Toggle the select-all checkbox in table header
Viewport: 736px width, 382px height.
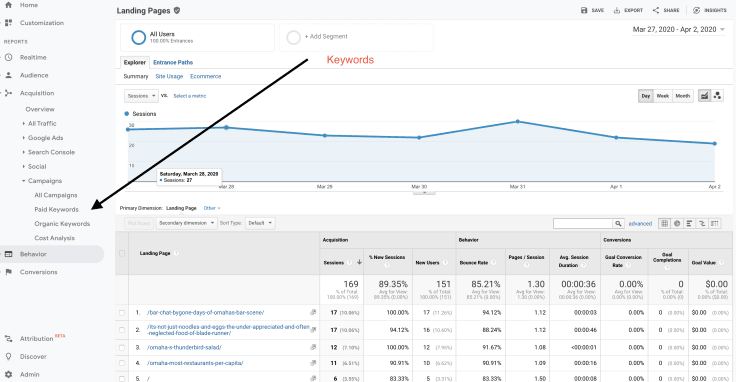122,253
